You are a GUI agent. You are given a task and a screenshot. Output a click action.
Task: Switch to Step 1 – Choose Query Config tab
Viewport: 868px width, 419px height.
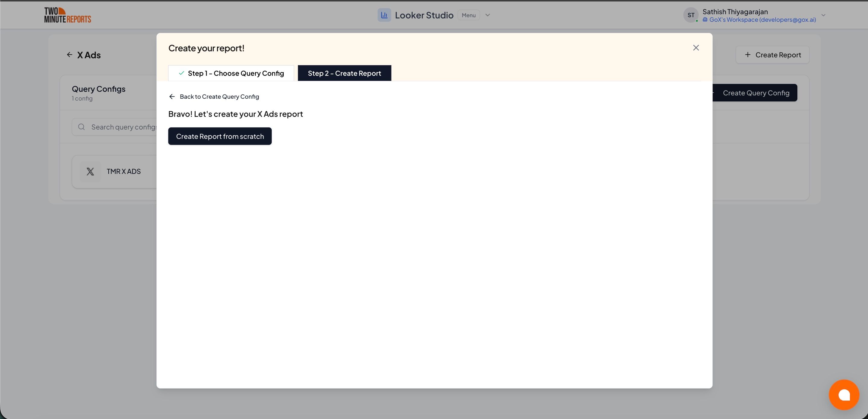click(x=236, y=73)
